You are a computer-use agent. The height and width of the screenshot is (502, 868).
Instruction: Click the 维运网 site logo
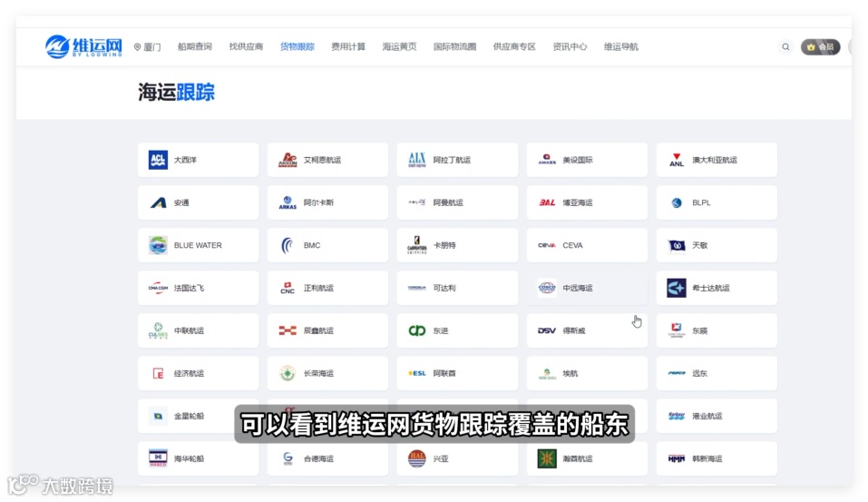pos(83,46)
